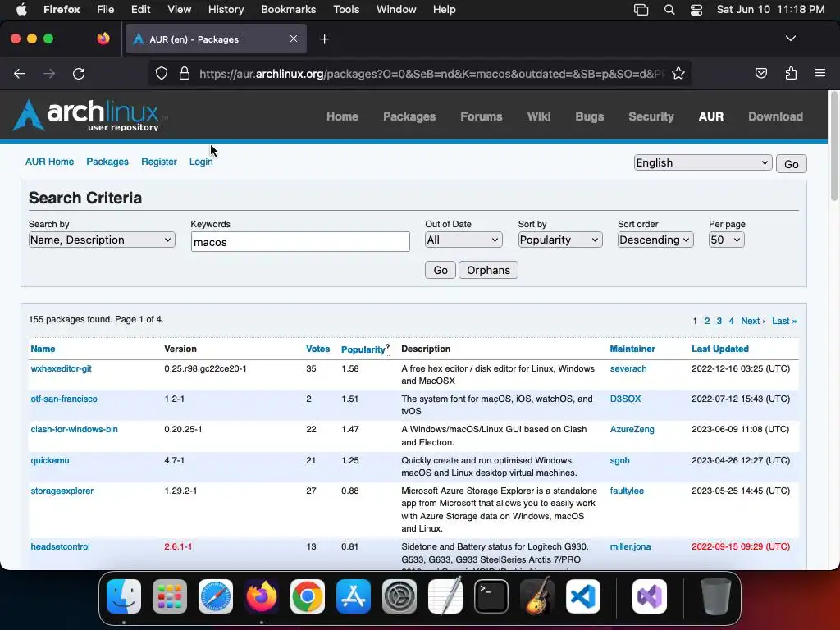Screen dimensions: 840x630
Task: Open the quickemu package link
Action: pyautogui.click(x=50, y=460)
